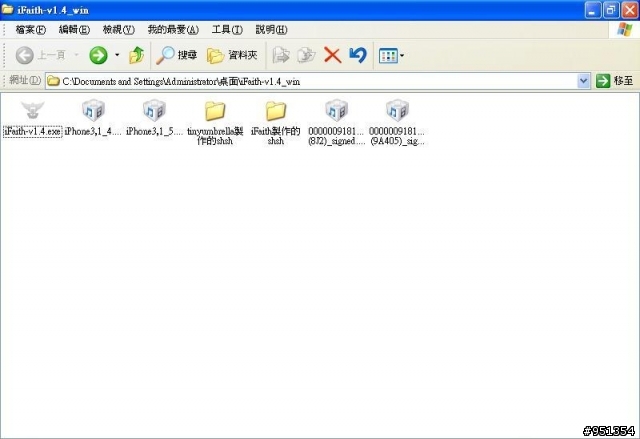This screenshot has width=640, height=439.
Task: Select the 0000009181...(9A405)_sig file icon
Action: [x=397, y=110]
